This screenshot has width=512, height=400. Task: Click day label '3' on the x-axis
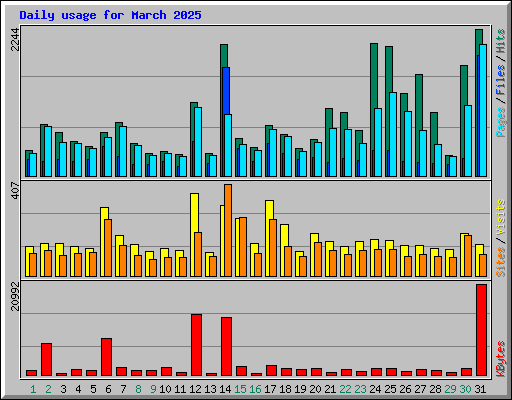click(63, 389)
